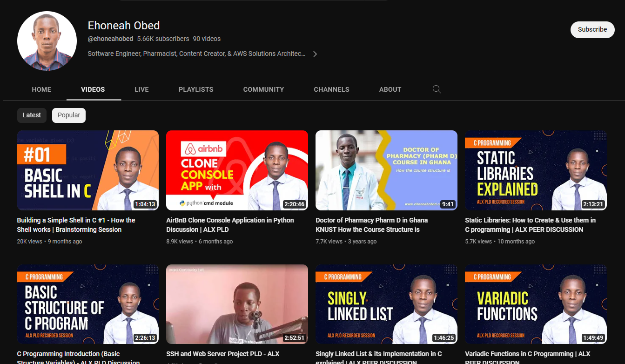The width and height of the screenshot is (625, 364).
Task: Click the 2:52:51 duration badge
Action: pos(294,338)
